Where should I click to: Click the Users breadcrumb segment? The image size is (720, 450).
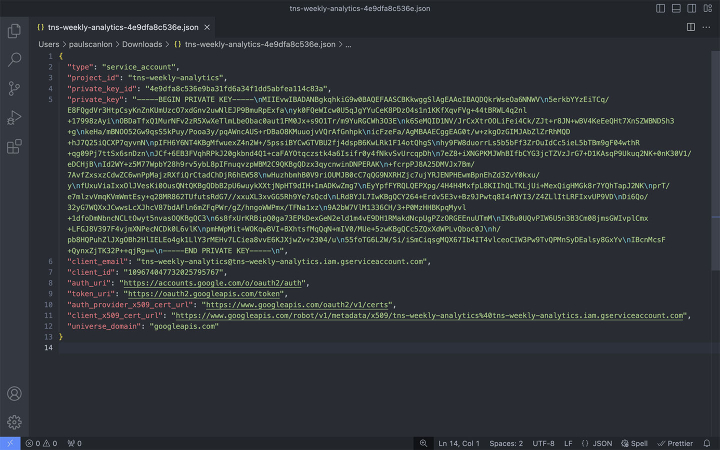[49, 44]
